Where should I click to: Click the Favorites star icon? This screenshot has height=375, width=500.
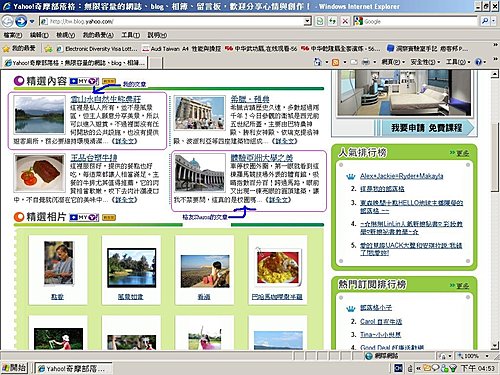click(x=6, y=49)
